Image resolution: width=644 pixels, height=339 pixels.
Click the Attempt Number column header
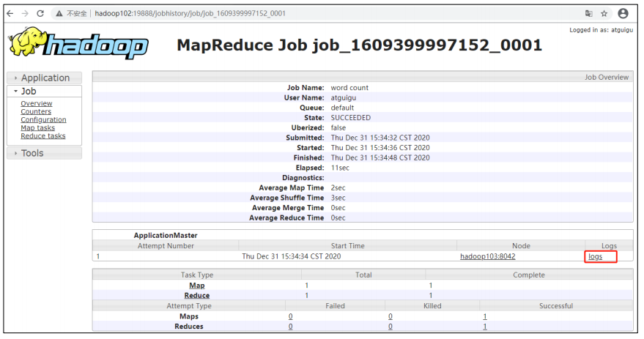point(166,246)
